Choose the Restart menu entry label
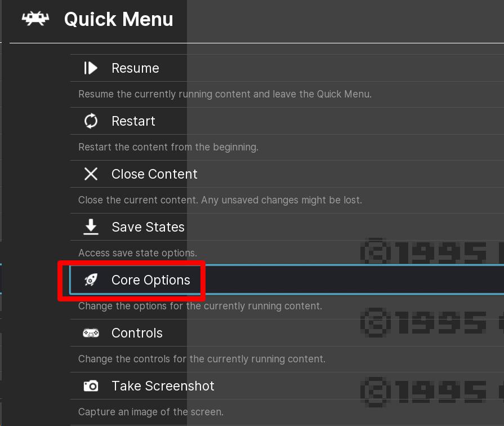Screen dimensions: 504x426 (x=133, y=121)
